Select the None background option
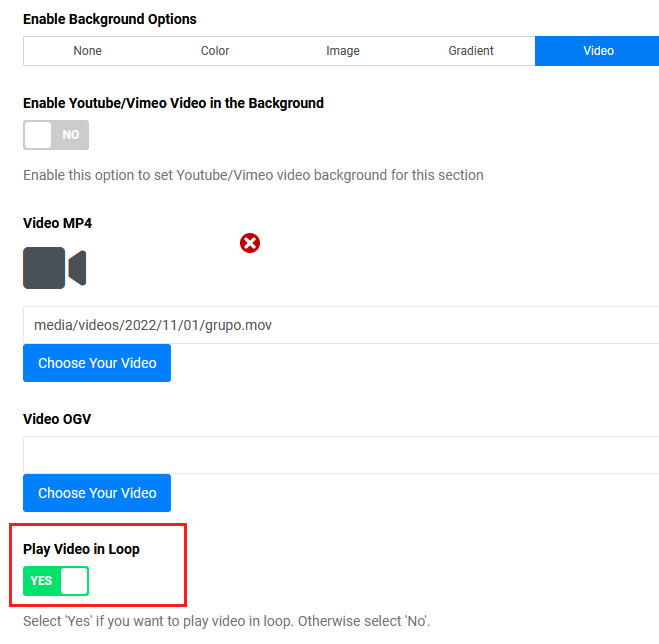This screenshot has width=659, height=644. point(87,51)
